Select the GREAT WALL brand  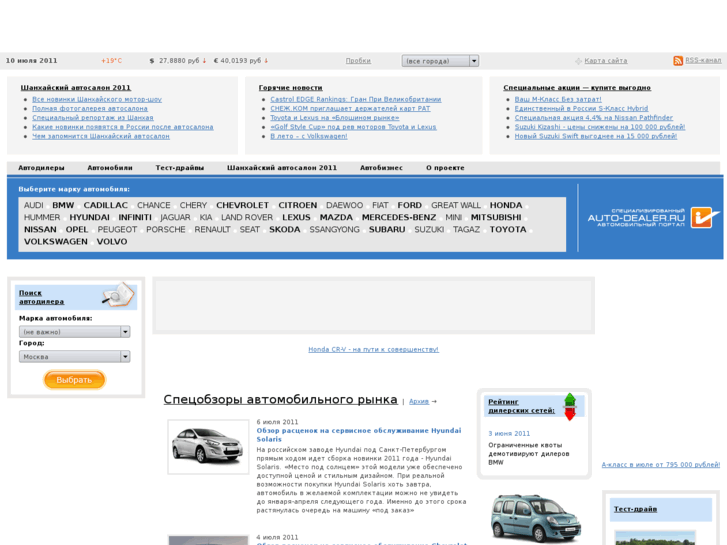[456, 205]
